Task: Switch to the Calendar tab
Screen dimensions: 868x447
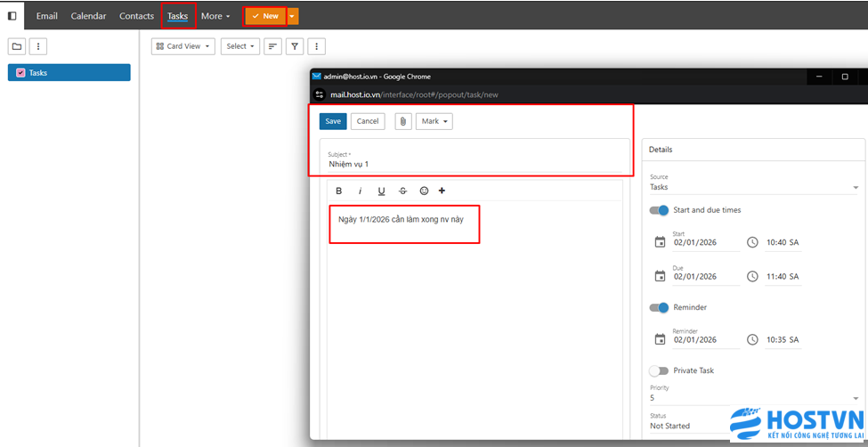Action: (x=88, y=16)
